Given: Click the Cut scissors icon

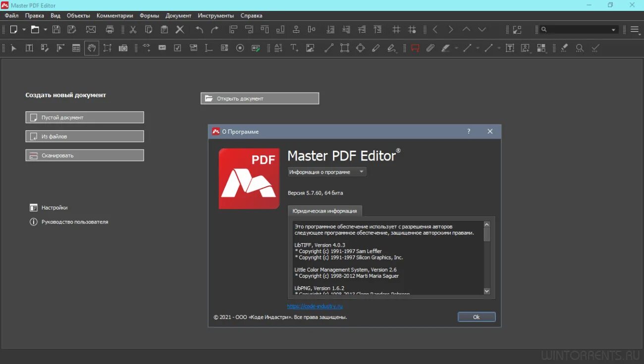Looking at the screenshot, I should click(133, 30).
